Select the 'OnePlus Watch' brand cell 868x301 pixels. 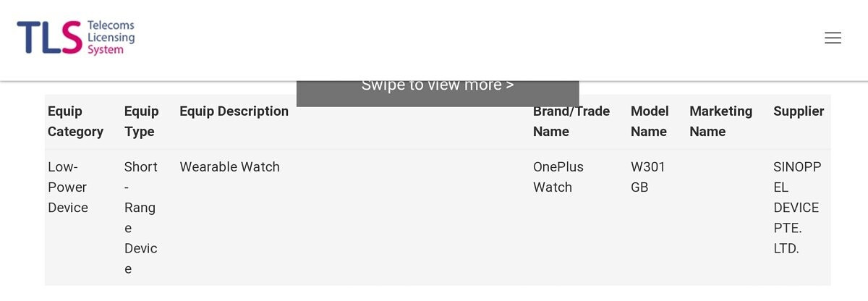[558, 177]
